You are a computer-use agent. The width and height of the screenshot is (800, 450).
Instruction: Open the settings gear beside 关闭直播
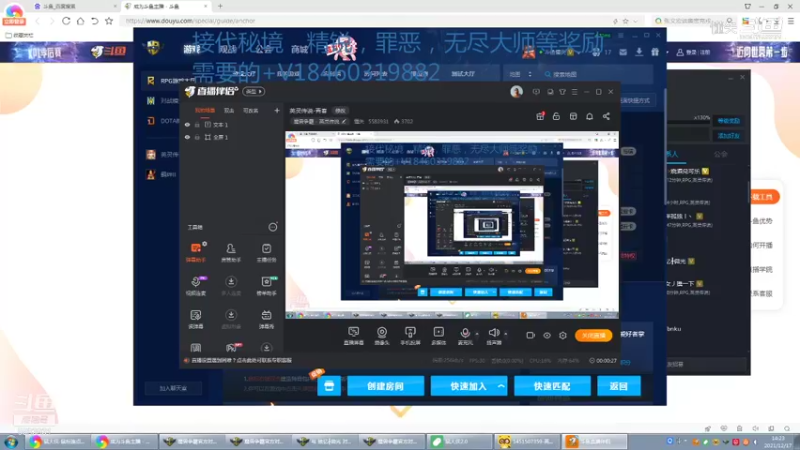click(563, 335)
